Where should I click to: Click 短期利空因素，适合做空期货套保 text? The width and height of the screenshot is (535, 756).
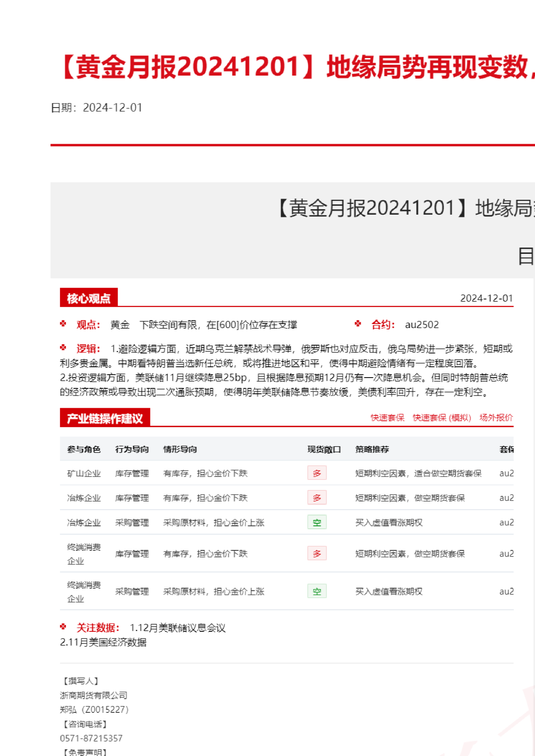[418, 473]
